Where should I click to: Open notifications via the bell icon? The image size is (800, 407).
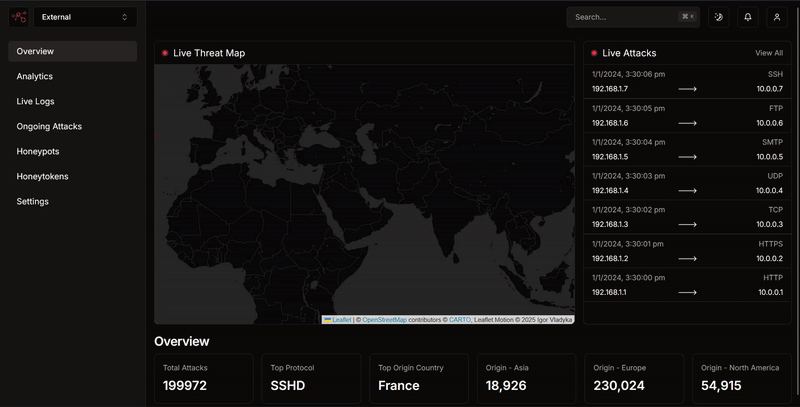(747, 17)
